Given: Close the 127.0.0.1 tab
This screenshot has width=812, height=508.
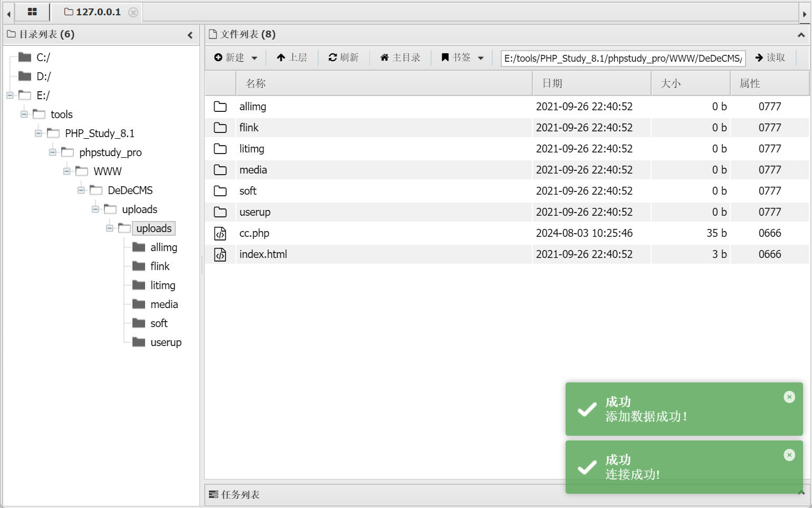Looking at the screenshot, I should click(133, 12).
